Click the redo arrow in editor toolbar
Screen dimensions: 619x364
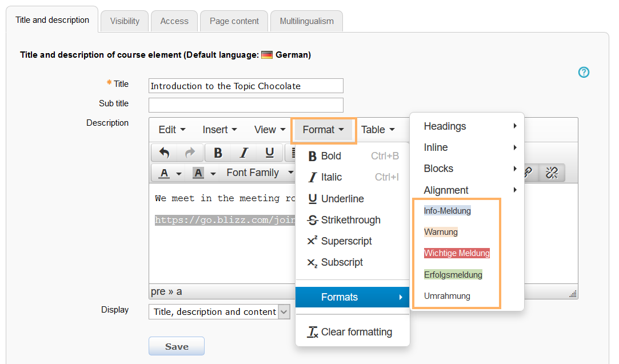190,153
